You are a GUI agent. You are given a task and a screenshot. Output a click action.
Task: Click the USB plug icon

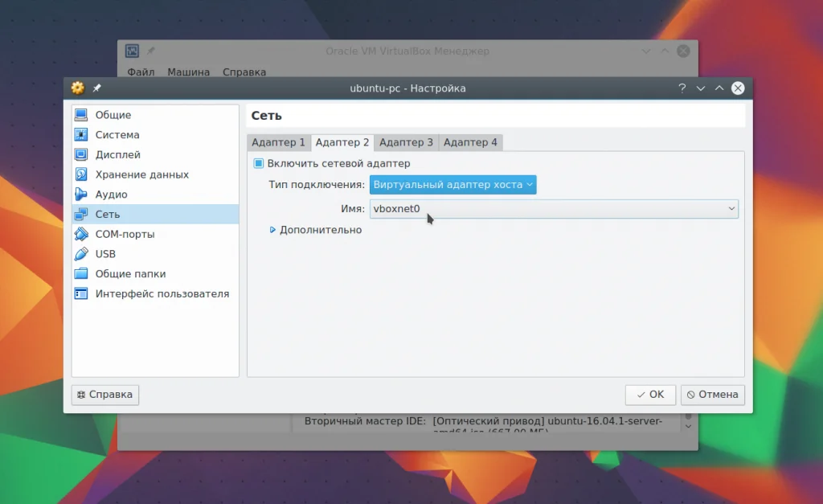(81, 254)
